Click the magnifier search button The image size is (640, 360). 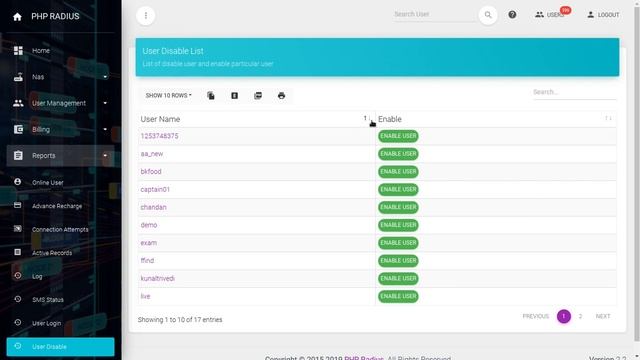(488, 15)
